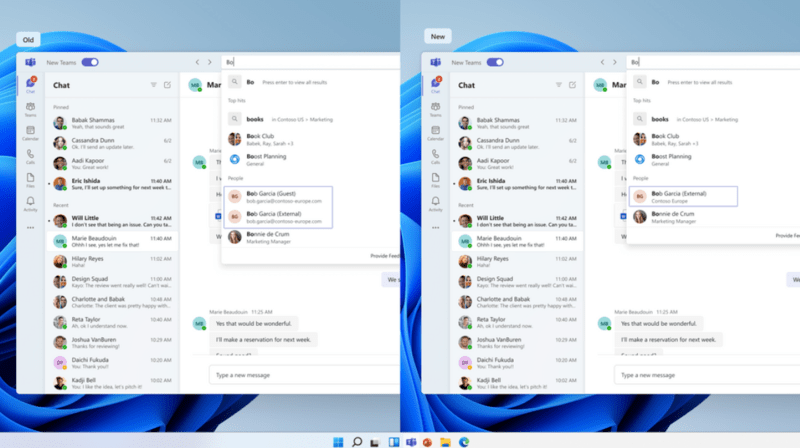Open Microsoft Edge from the taskbar
The height and width of the screenshot is (448, 800).
464,442
